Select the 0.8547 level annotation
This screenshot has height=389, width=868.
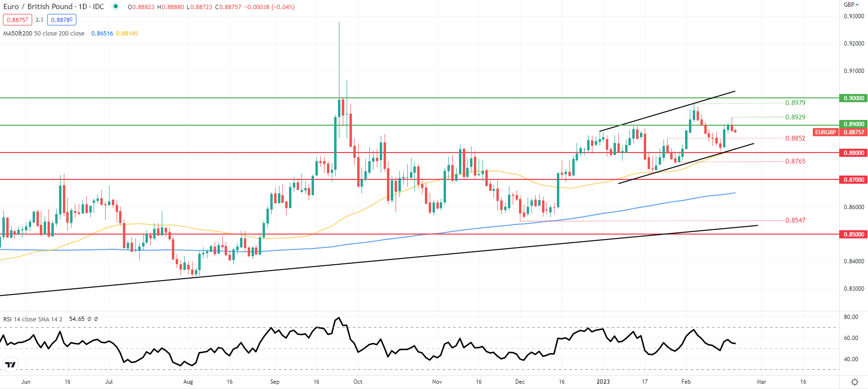coord(795,220)
